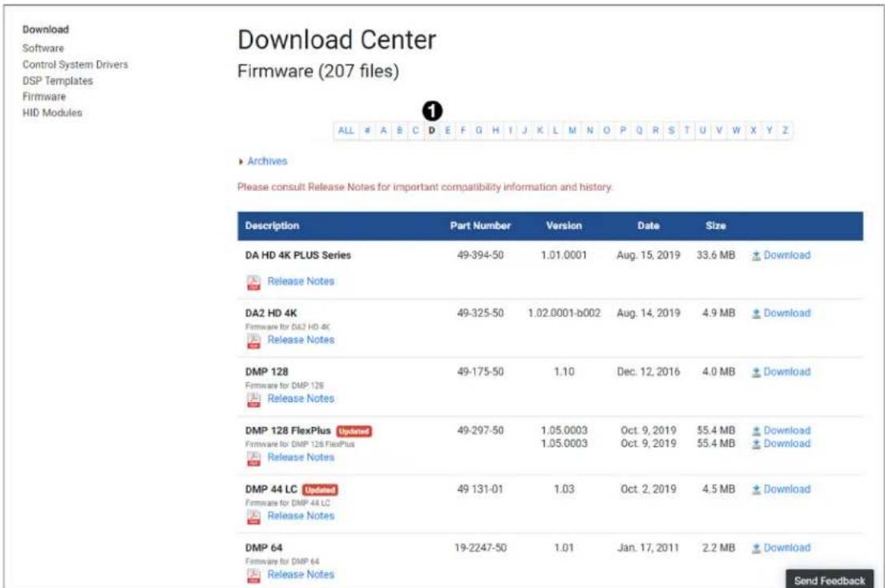Filter firmware by letter G
The image size is (885, 588).
tap(479, 131)
